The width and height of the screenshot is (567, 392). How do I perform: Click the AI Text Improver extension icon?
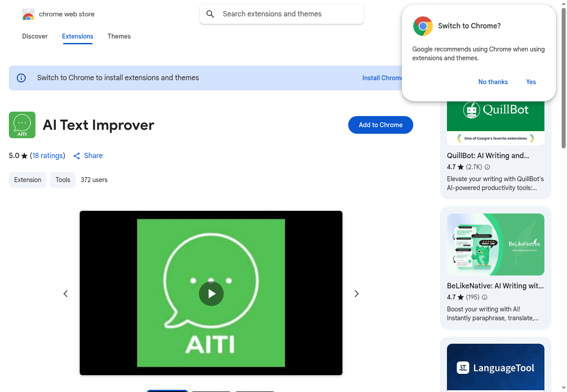(x=22, y=125)
